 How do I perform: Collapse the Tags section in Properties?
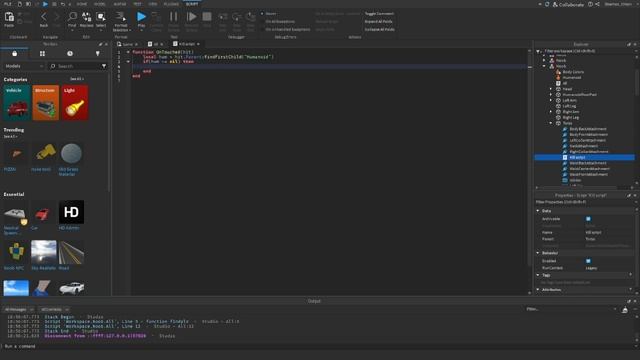(538, 275)
